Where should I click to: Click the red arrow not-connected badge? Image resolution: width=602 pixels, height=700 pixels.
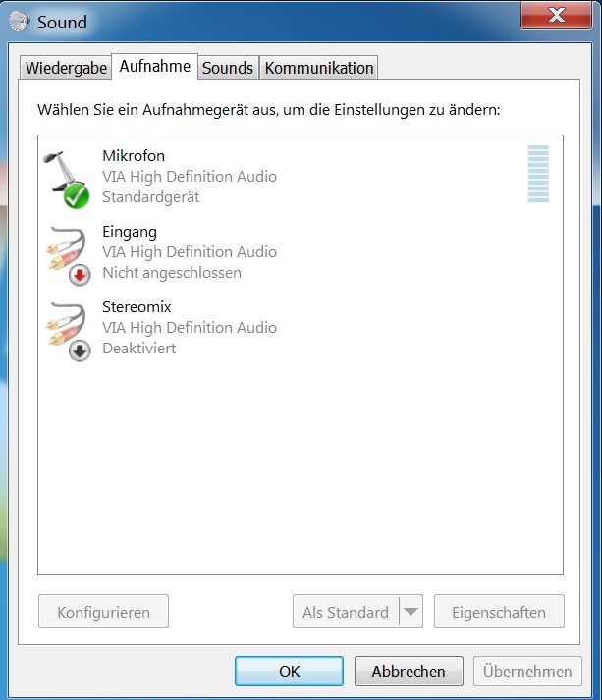click(x=80, y=275)
